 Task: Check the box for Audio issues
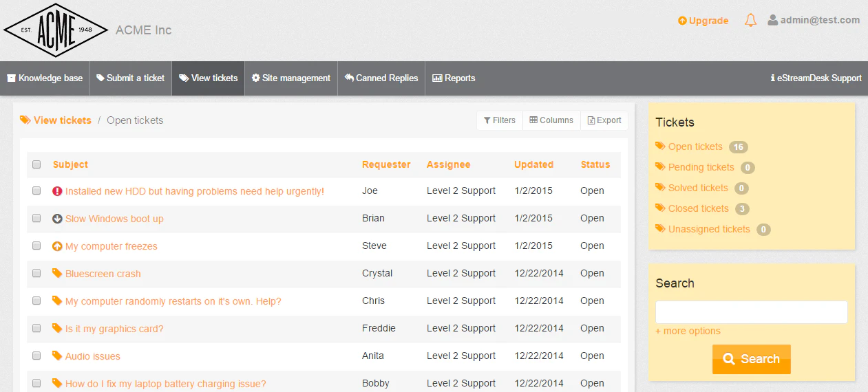tap(36, 356)
